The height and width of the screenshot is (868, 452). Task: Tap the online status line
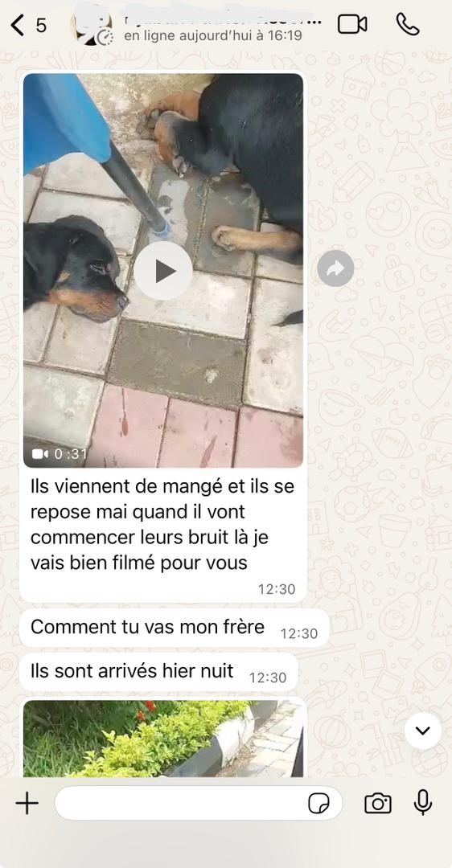tap(212, 36)
